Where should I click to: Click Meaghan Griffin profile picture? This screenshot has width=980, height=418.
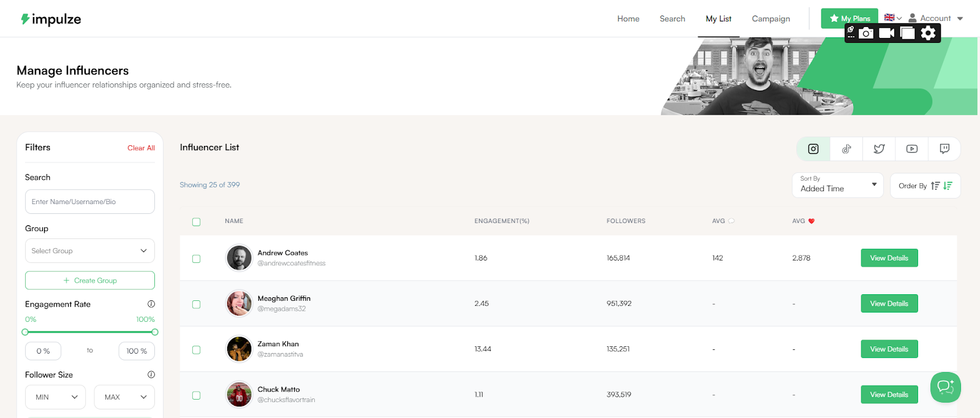point(239,303)
